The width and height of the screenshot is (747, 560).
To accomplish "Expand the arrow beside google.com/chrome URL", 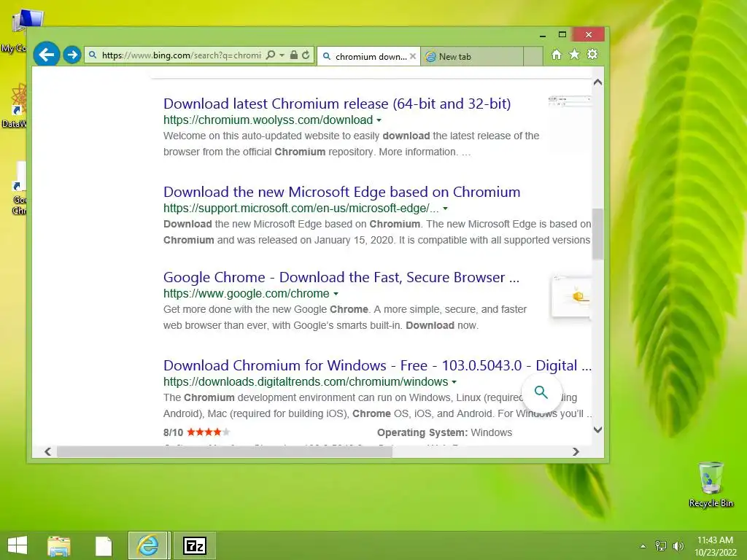I will pos(336,294).
